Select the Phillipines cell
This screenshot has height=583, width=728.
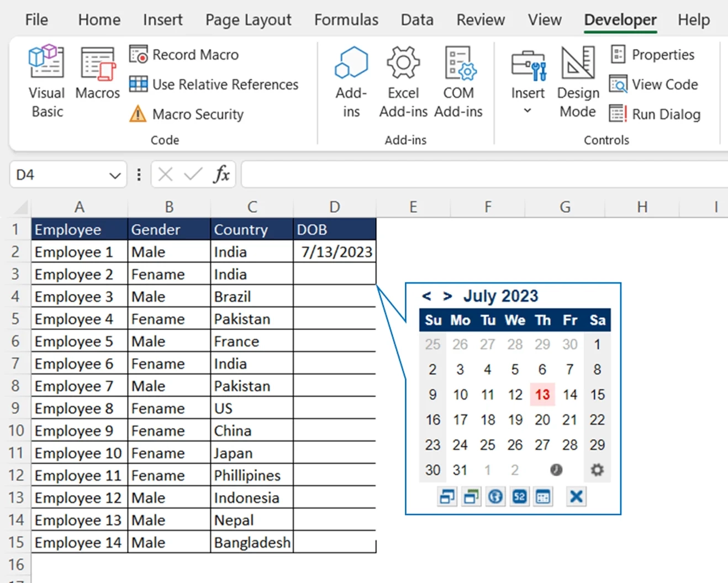click(252, 475)
